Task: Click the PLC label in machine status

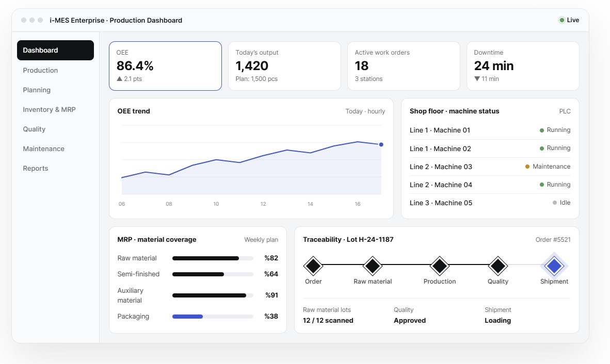Action: pos(565,111)
